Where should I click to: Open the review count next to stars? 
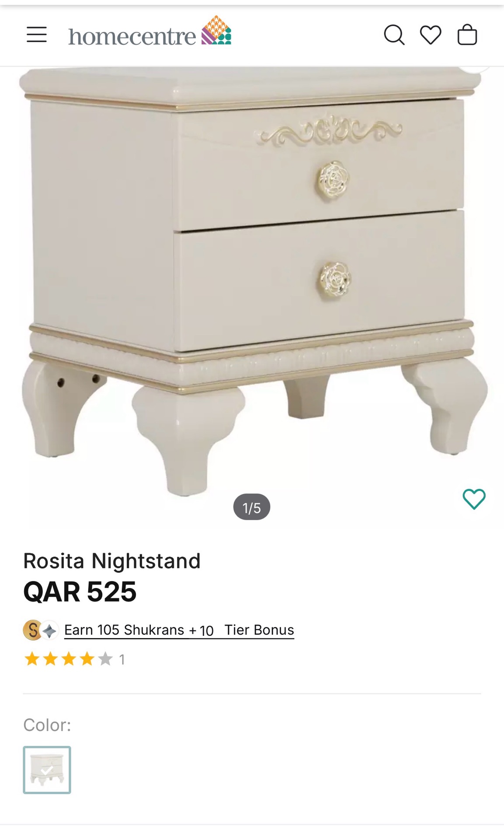[122, 659]
